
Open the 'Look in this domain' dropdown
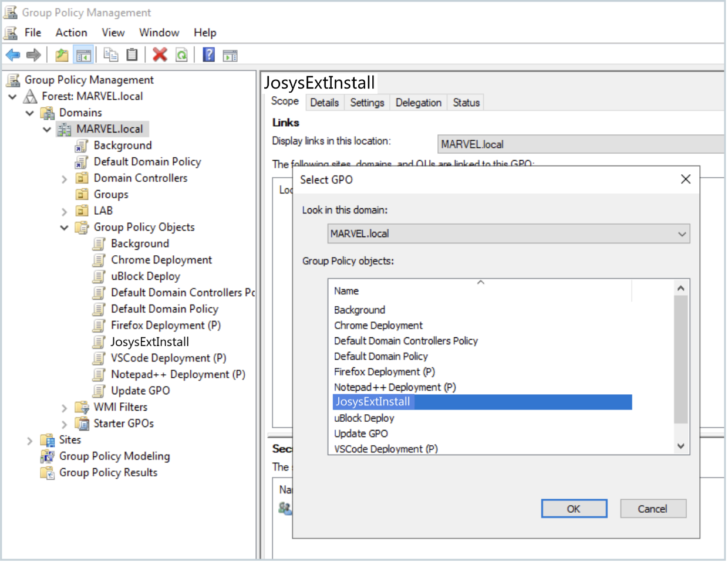[x=682, y=234]
